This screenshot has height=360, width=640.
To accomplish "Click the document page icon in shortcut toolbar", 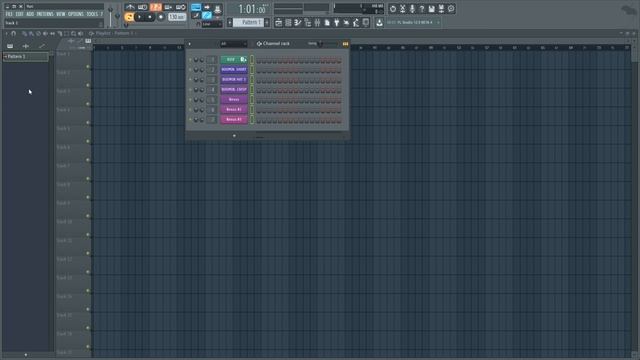I will [x=327, y=23].
